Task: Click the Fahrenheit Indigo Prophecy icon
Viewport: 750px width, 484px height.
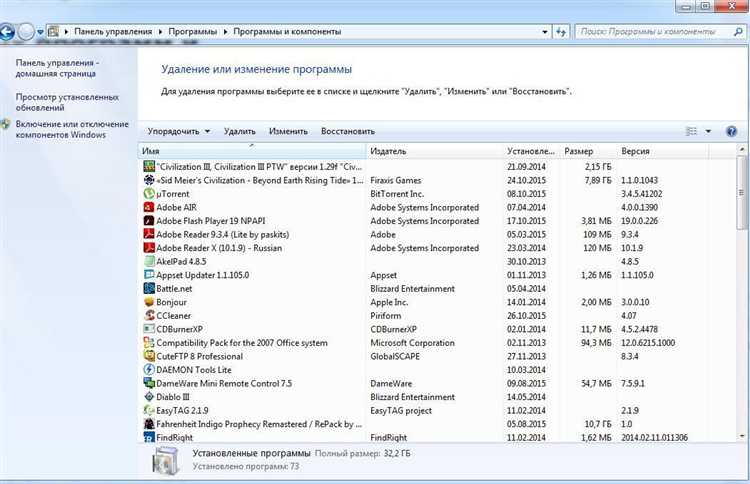Action: click(x=149, y=424)
